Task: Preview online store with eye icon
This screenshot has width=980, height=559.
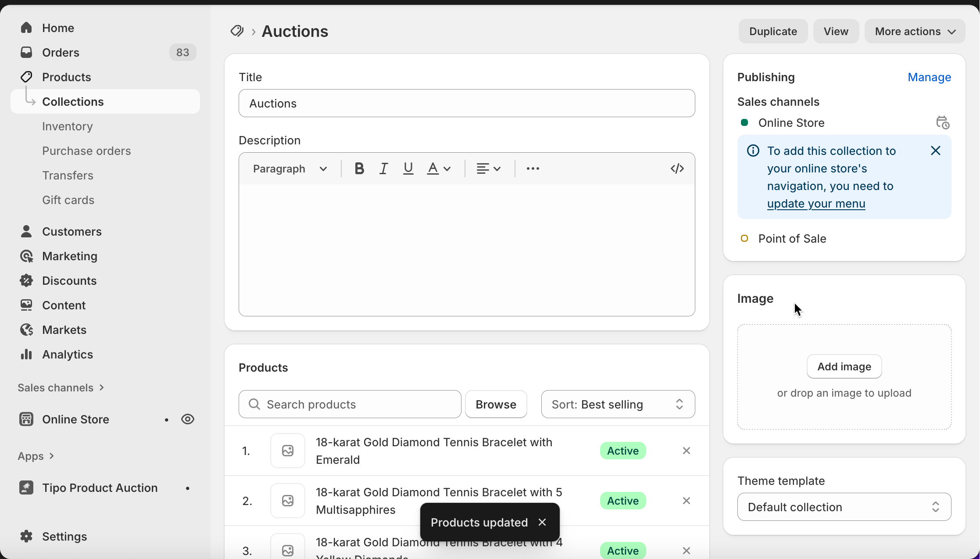Action: pyautogui.click(x=188, y=419)
